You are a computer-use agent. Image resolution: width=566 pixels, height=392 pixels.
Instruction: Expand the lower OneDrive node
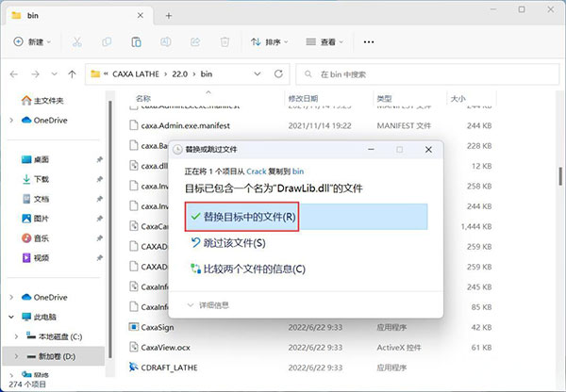click(11, 297)
